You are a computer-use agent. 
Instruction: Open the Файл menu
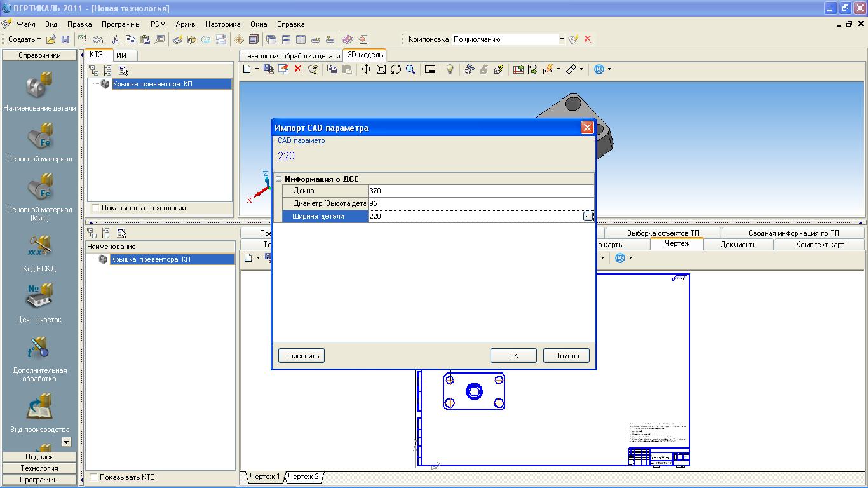[x=26, y=24]
